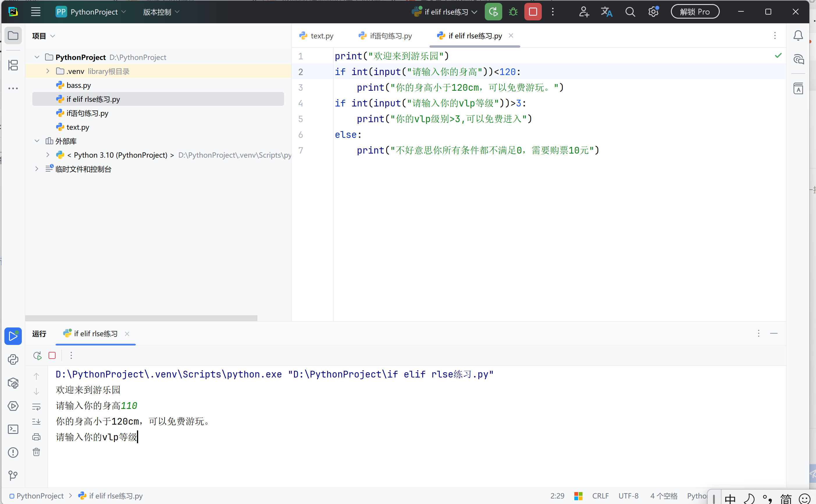Open the Notifications bell panel
Image resolution: width=816 pixels, height=504 pixels.
click(x=798, y=35)
